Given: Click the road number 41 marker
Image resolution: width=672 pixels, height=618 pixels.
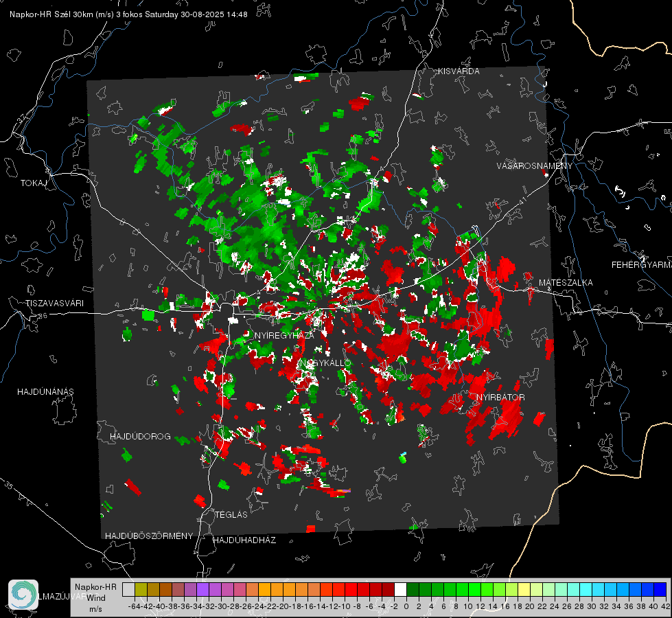Looking at the screenshot, I should [x=522, y=201].
